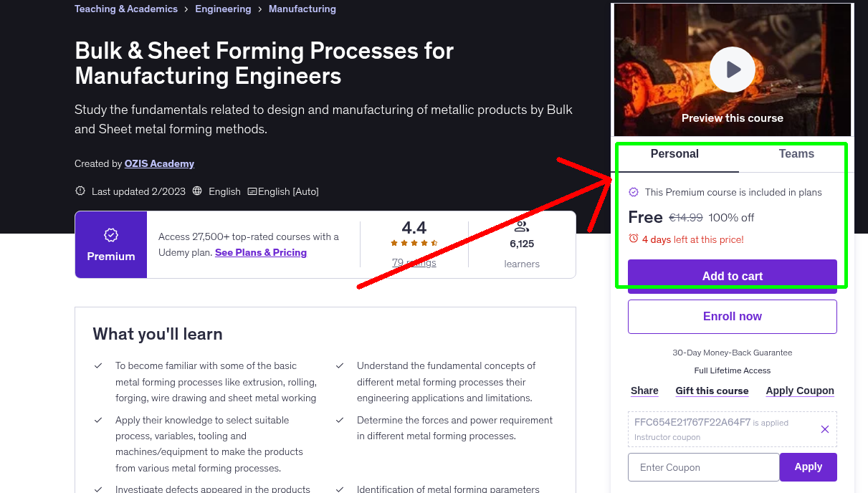
Task: Click the Enter Coupon input field
Action: pyautogui.click(x=703, y=466)
